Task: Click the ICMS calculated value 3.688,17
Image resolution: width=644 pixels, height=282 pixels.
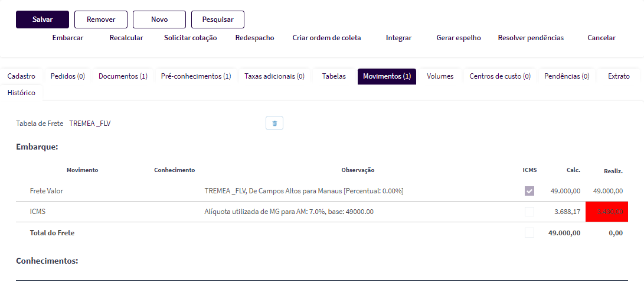Action: (x=568, y=212)
